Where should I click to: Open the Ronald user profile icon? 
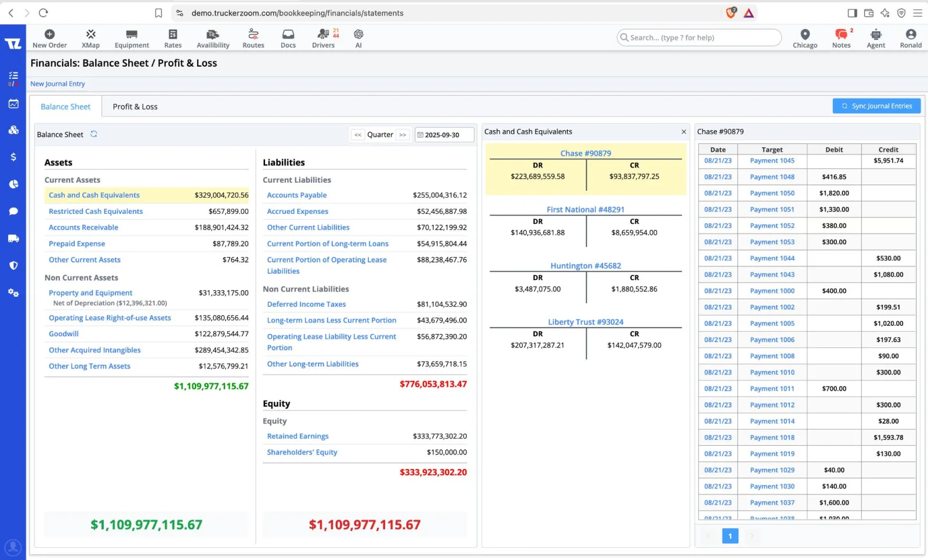pyautogui.click(x=911, y=38)
